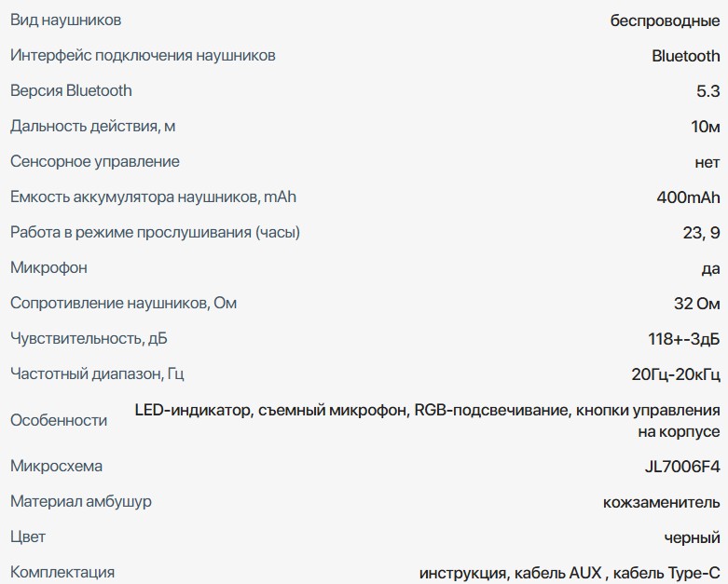Click the 'Комплектация' label
This screenshot has height=584, width=728.
(x=62, y=572)
